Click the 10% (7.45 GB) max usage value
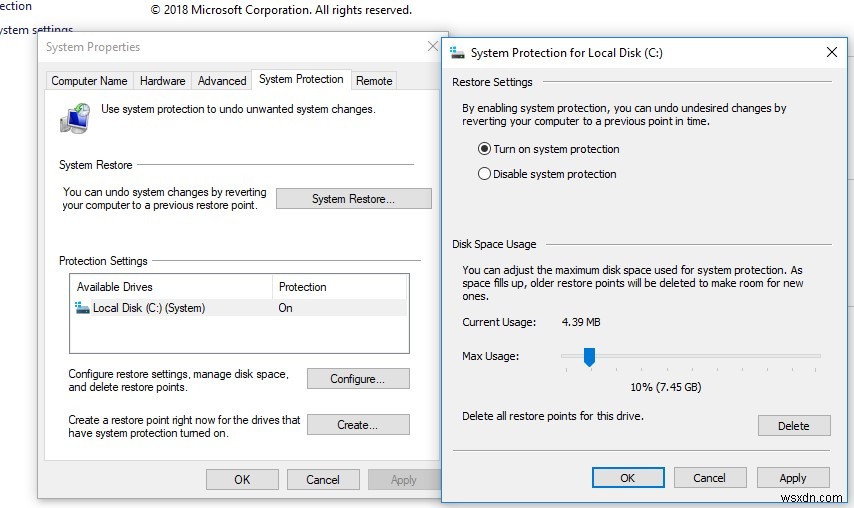This screenshot has height=508, width=854. tap(666, 387)
